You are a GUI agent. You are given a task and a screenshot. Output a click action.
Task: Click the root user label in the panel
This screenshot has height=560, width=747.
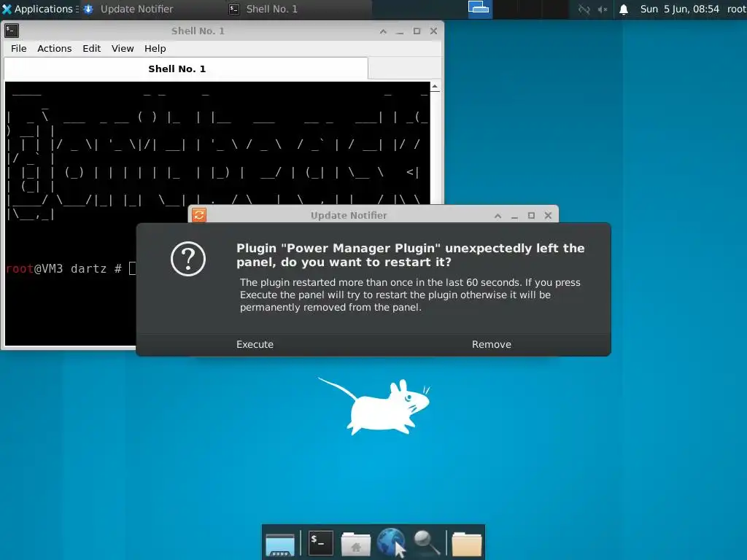(x=737, y=9)
